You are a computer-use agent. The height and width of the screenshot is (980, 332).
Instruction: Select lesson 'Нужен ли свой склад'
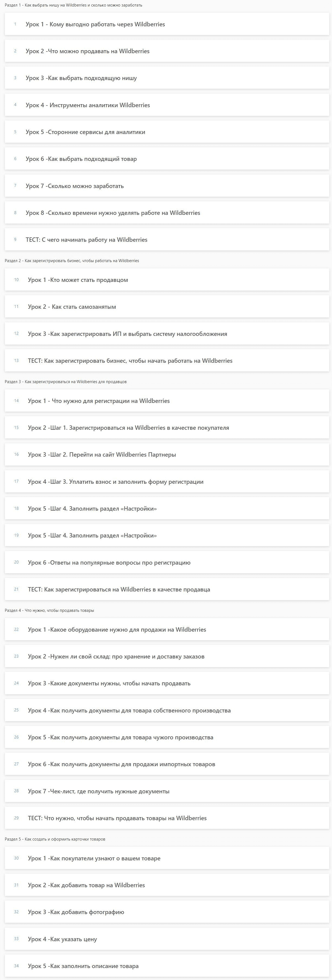tap(116, 656)
